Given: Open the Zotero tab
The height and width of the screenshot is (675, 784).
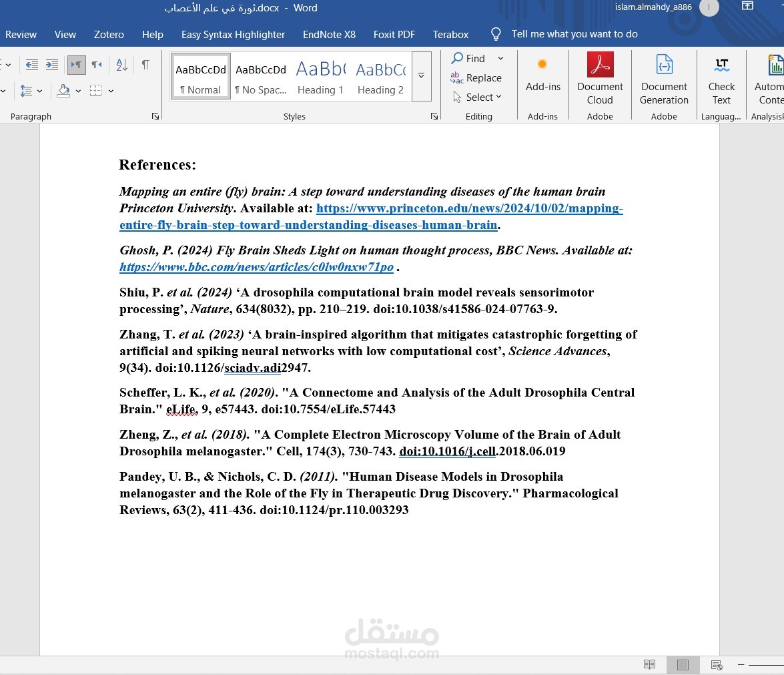Looking at the screenshot, I should click(109, 35).
